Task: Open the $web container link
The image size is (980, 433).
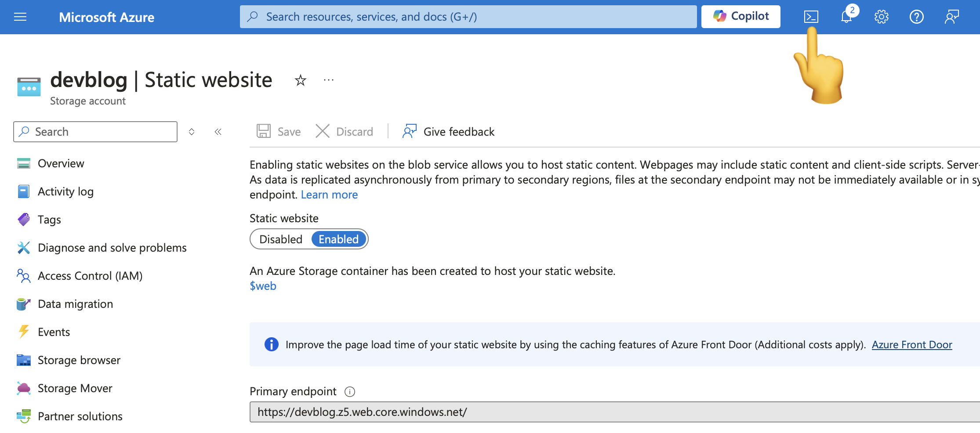Action: pos(262,285)
